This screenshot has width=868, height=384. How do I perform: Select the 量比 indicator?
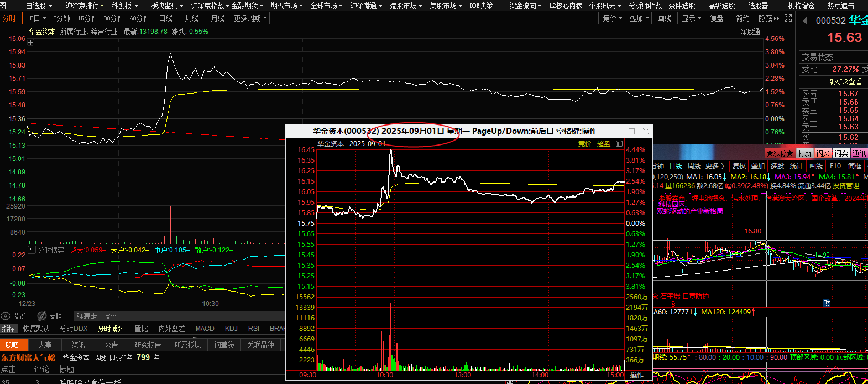(x=142, y=329)
